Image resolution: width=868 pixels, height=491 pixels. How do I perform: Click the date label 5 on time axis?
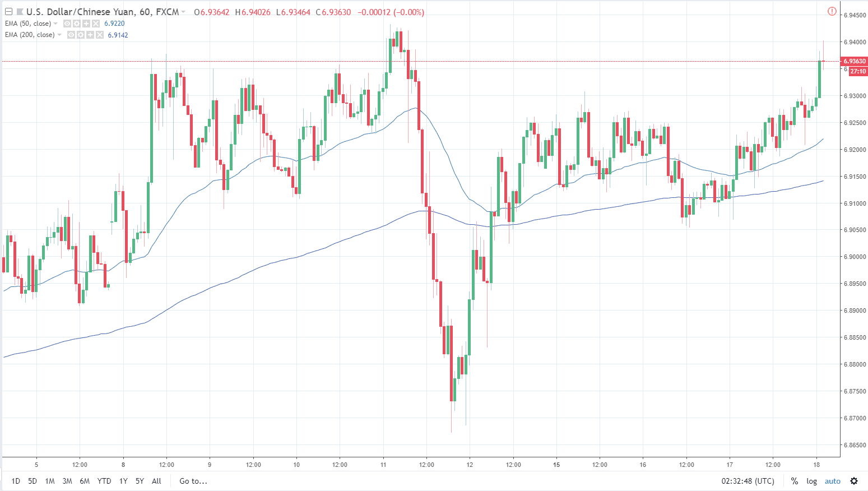36,465
